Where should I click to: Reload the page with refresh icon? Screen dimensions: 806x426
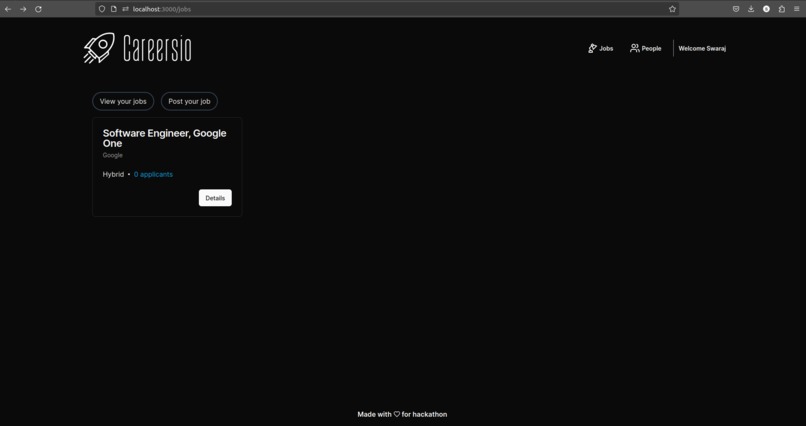(38, 9)
